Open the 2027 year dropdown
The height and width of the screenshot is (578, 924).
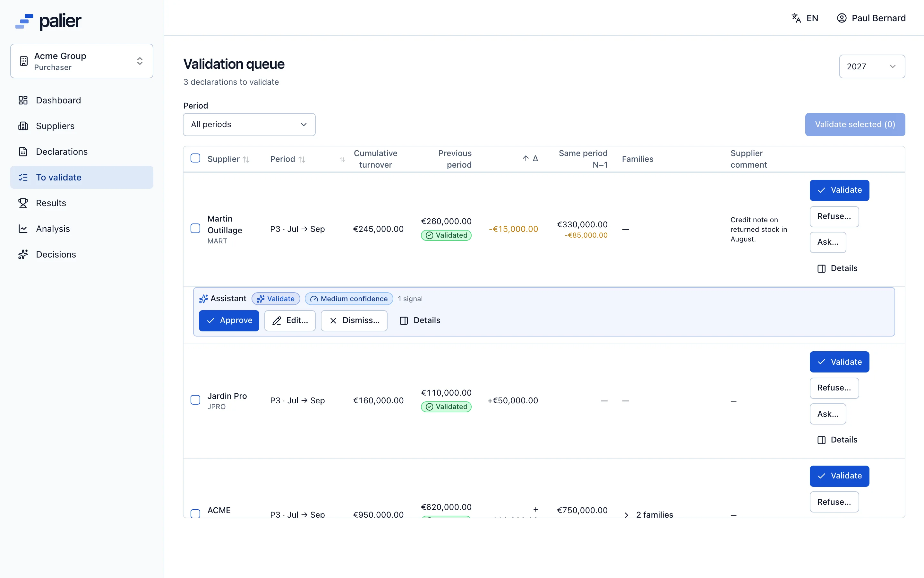click(872, 66)
